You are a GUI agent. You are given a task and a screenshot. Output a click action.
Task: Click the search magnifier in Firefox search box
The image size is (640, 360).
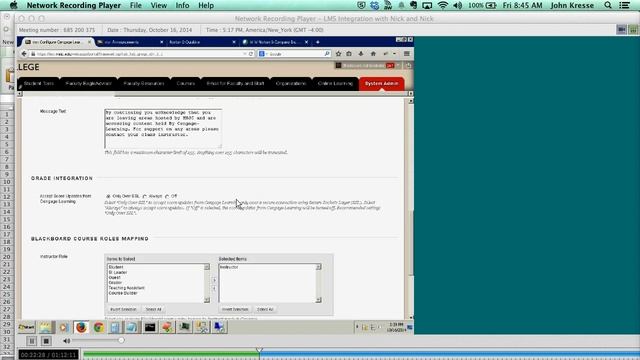(327, 54)
